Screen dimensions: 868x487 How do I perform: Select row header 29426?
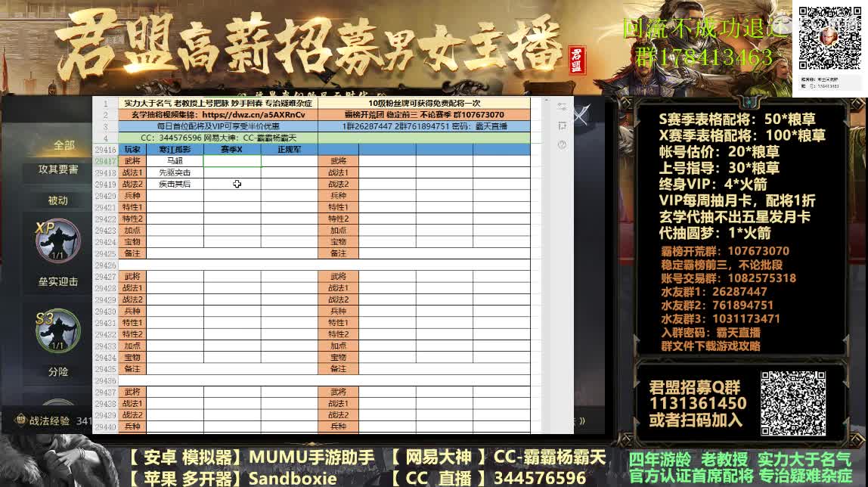[105, 265]
